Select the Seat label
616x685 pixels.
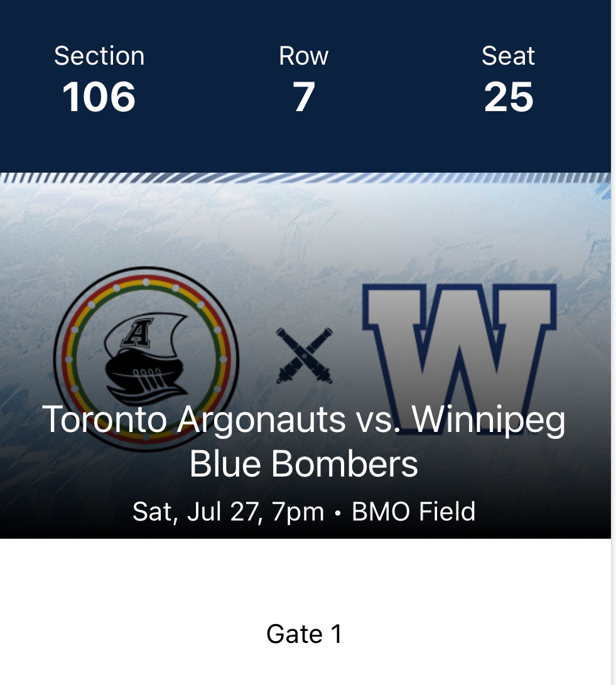(508, 56)
